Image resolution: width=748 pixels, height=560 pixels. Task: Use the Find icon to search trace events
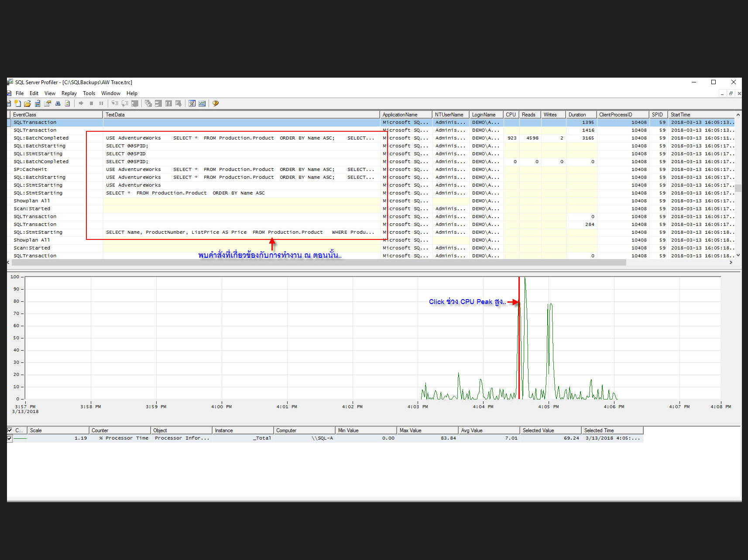pos(58,103)
